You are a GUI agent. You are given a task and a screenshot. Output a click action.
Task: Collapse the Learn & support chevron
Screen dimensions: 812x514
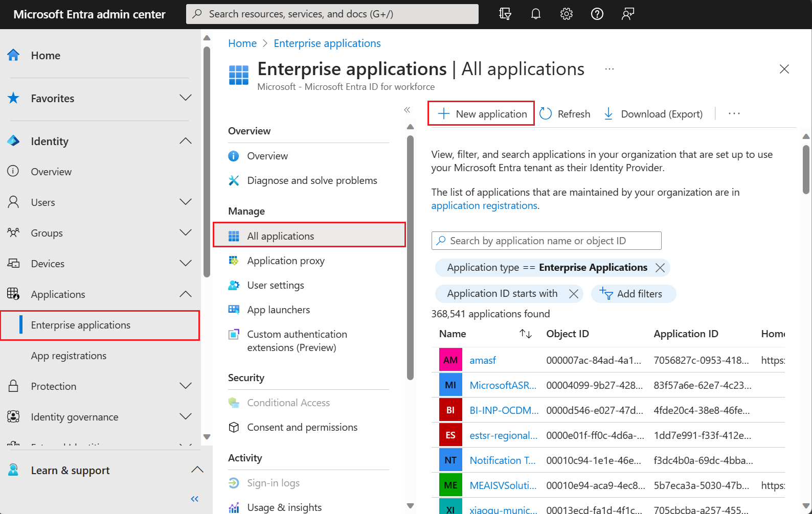197,470
